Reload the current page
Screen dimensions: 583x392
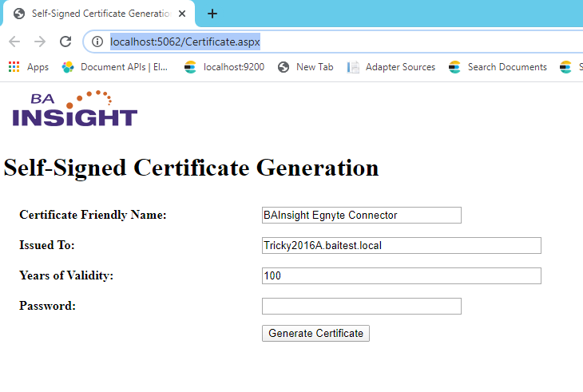coord(65,42)
